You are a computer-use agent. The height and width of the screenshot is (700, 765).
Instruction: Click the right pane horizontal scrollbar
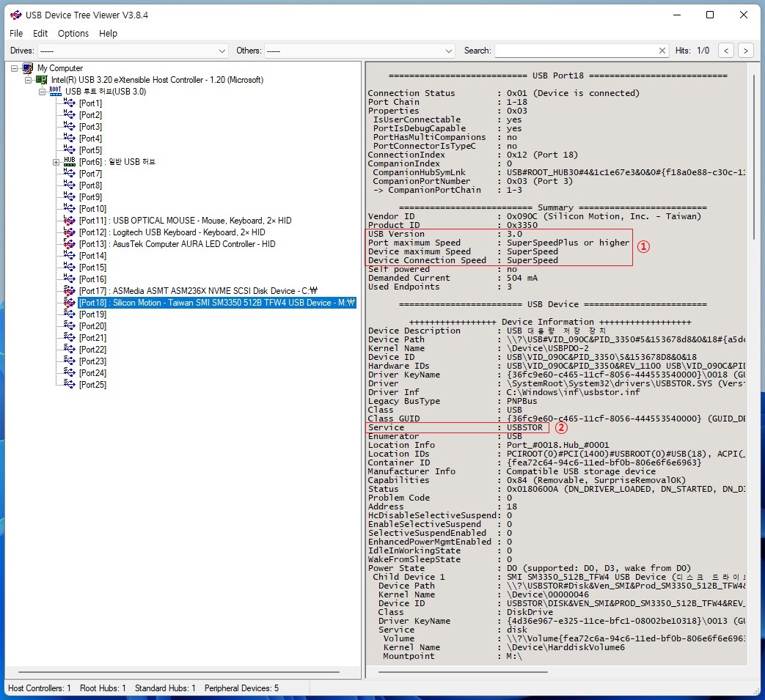463,671
